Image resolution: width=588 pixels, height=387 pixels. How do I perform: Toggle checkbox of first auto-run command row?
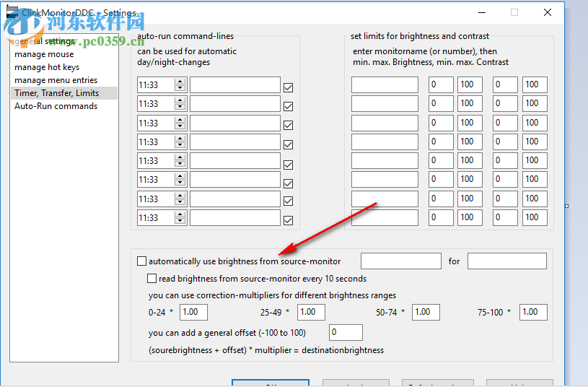pyautogui.click(x=288, y=87)
